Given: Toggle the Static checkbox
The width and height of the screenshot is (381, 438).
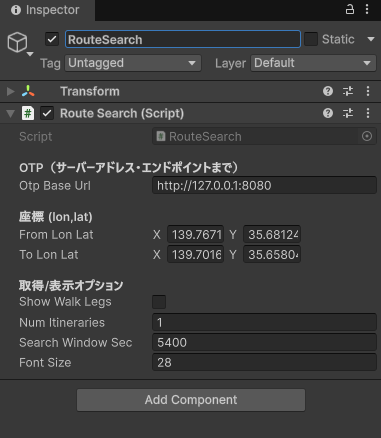Looking at the screenshot, I should pos(311,39).
